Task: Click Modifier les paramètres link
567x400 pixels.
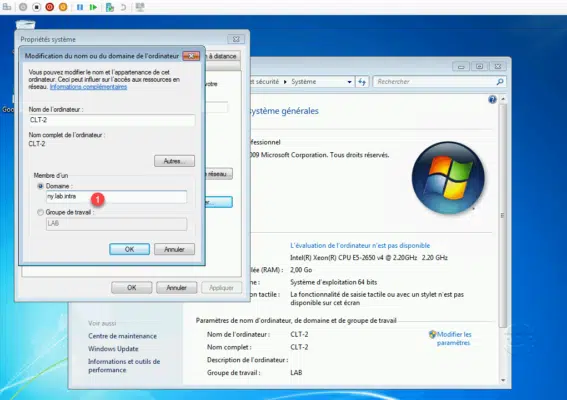Action: coord(453,339)
